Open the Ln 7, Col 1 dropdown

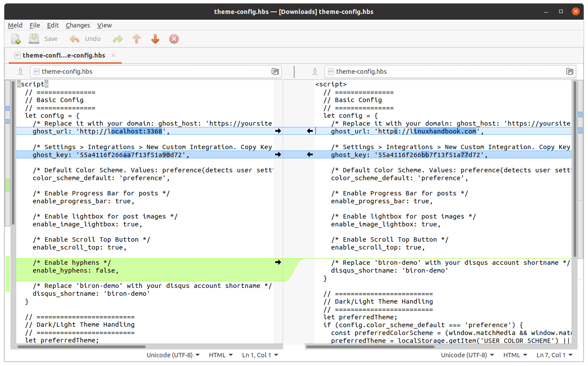(x=554, y=355)
